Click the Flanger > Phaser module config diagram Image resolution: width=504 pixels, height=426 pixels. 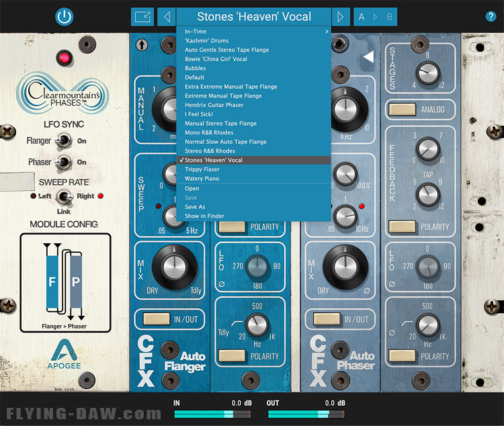66,283
